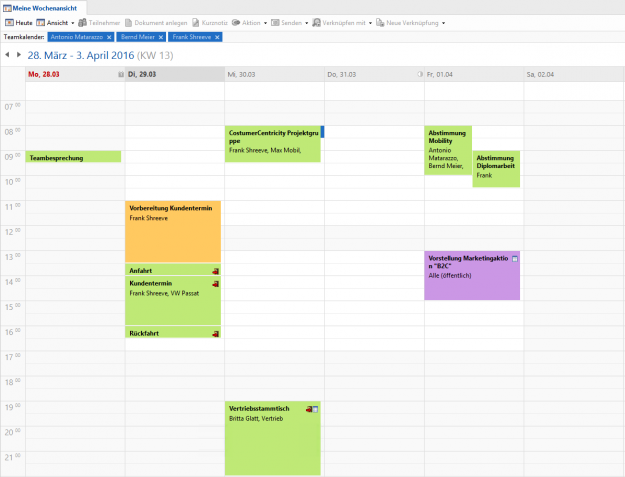Open the Rückfahrt appointment
This screenshot has height=477, width=625.
173,332
